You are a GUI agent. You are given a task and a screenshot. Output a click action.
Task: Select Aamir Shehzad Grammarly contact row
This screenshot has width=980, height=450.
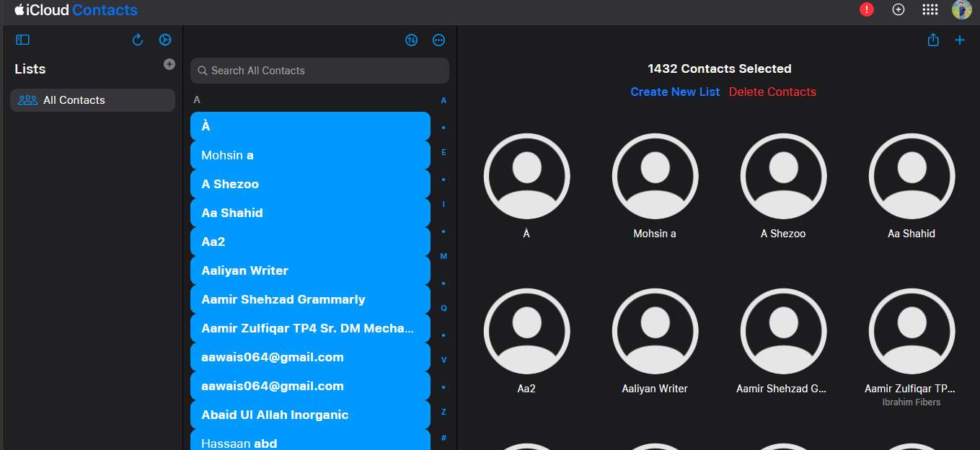coord(310,299)
